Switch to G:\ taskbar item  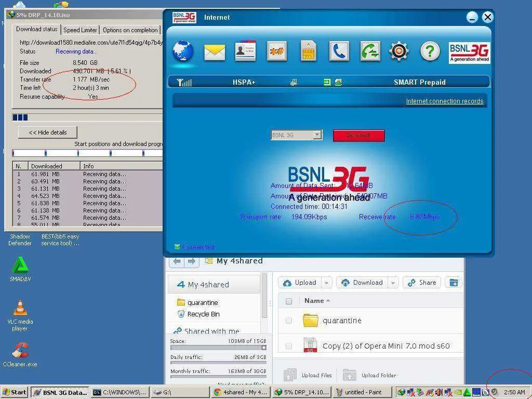point(179,392)
